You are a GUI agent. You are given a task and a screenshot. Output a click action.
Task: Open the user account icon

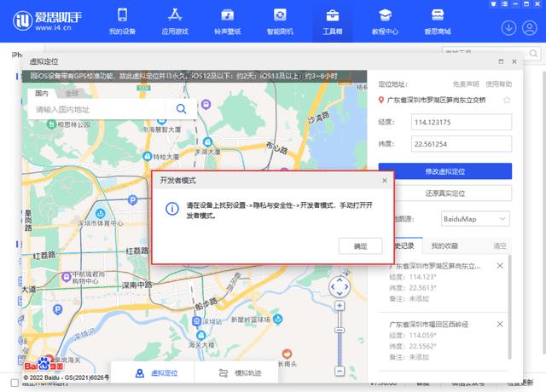pyautogui.click(x=530, y=28)
